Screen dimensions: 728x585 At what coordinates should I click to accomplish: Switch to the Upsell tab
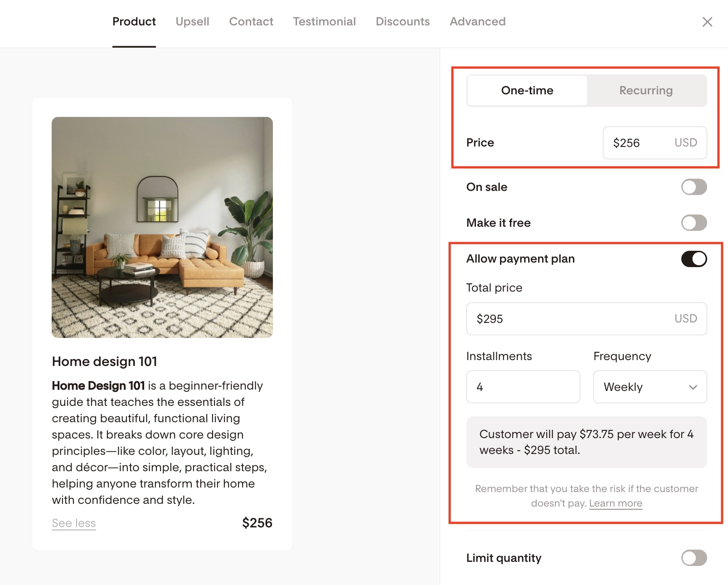(x=192, y=22)
